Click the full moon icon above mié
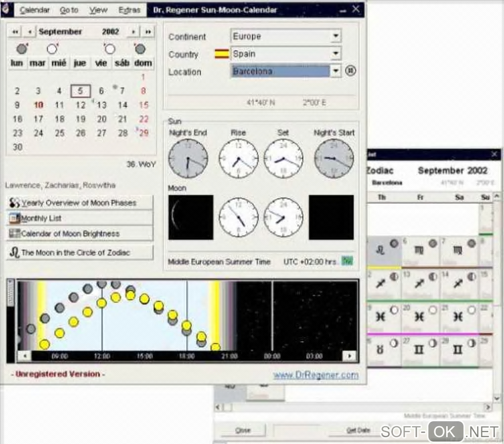The width and height of the screenshot is (504, 444). (52, 49)
